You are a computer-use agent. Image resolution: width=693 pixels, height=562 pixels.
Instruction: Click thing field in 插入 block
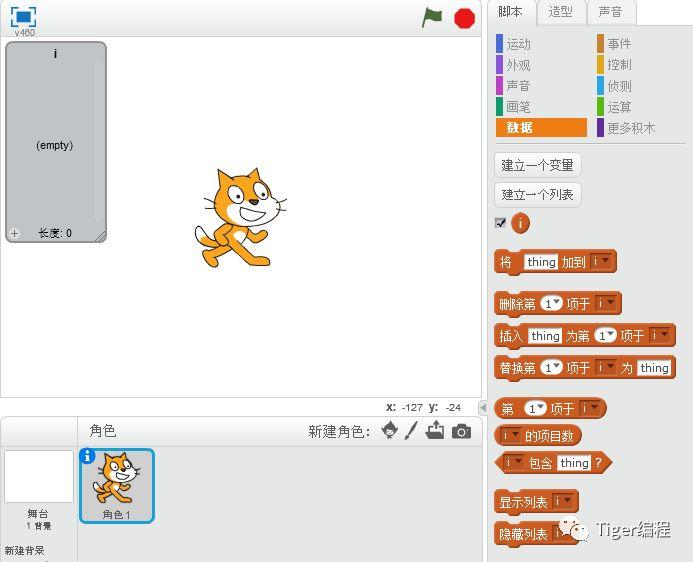545,336
